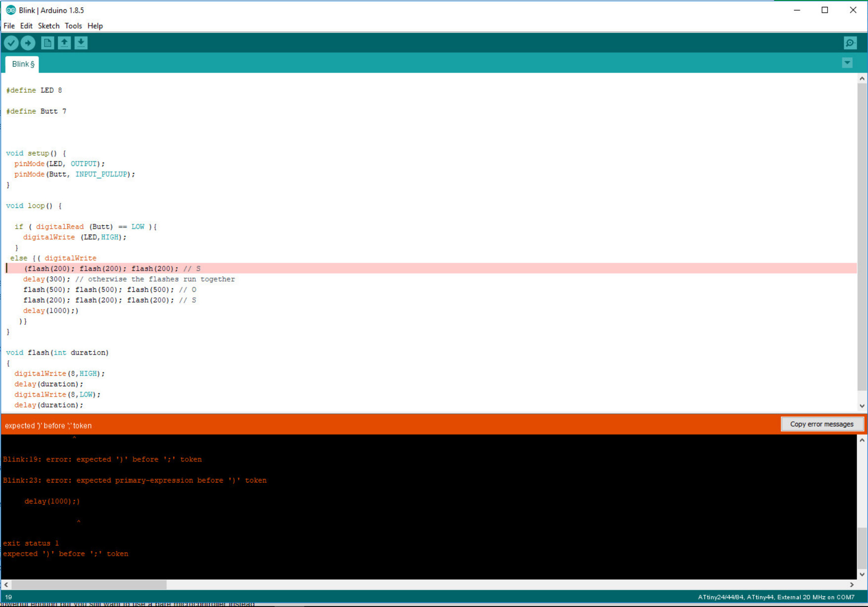Viewport: 868px width, 607px height.
Task: Open the File menu
Action: (9, 26)
